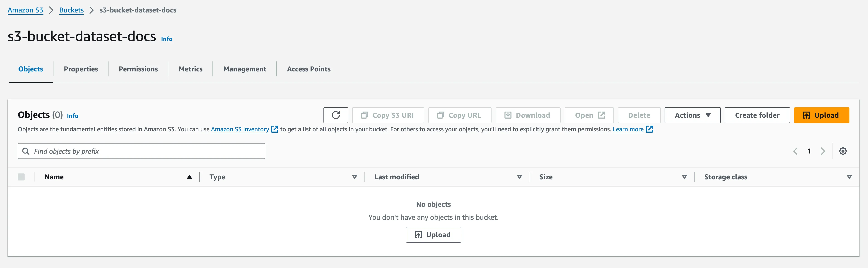Go to next page arrow

[823, 151]
